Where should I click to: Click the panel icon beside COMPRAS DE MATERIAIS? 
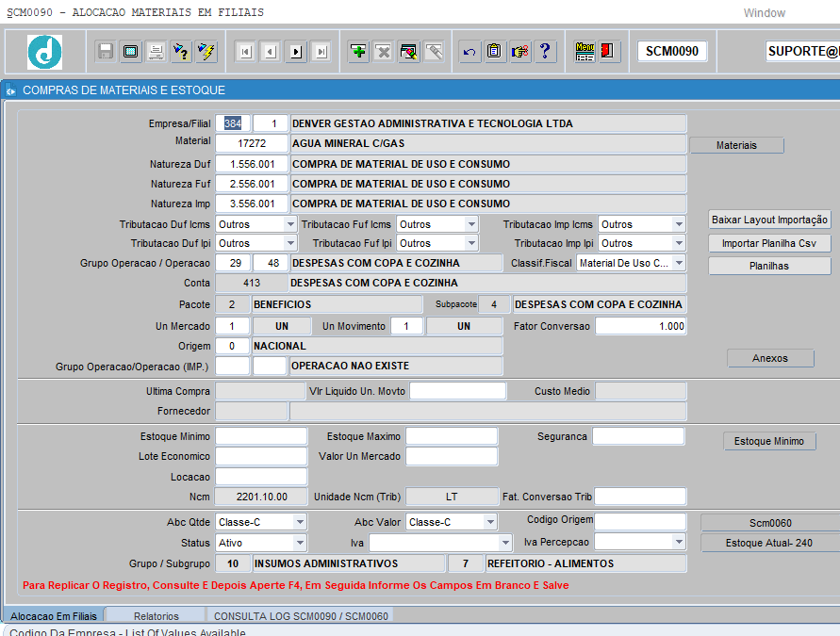tap(10, 91)
